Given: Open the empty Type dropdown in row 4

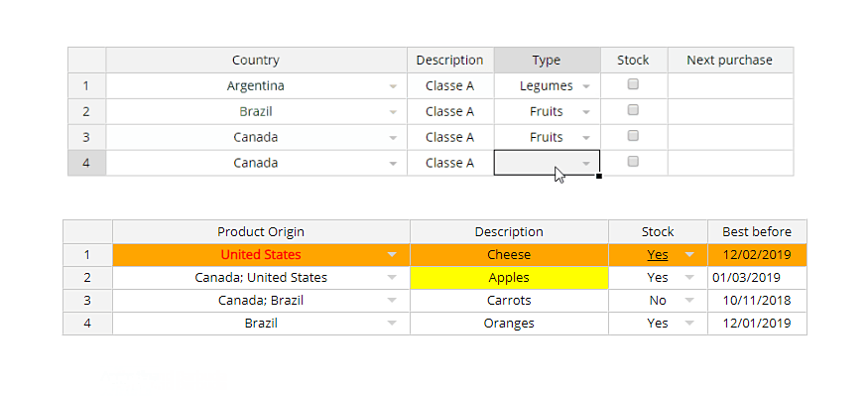Looking at the screenshot, I should 586,163.
